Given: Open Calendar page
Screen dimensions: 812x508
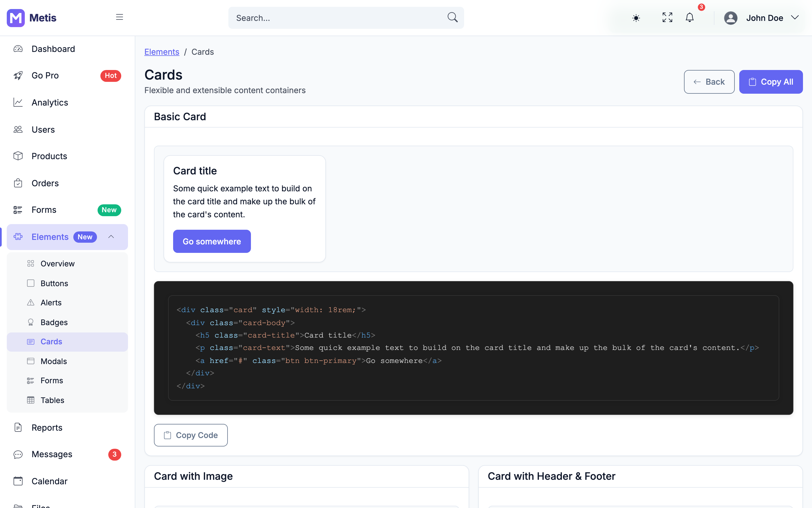Looking at the screenshot, I should (x=67, y=481).
